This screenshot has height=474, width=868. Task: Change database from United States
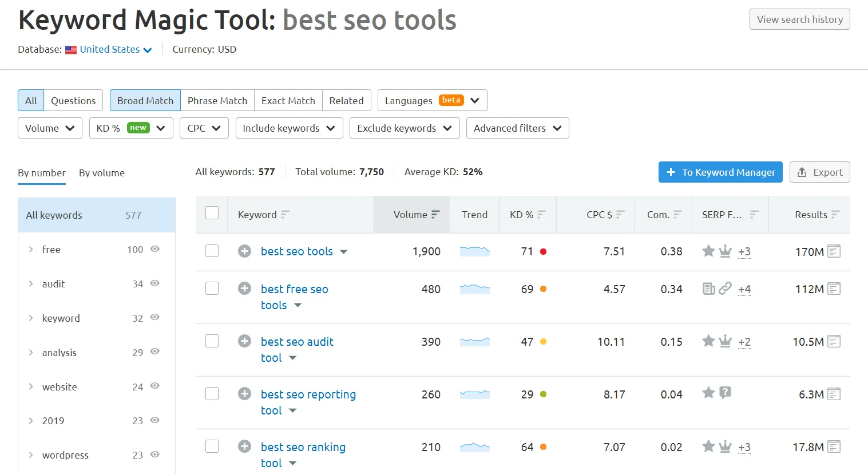(116, 49)
